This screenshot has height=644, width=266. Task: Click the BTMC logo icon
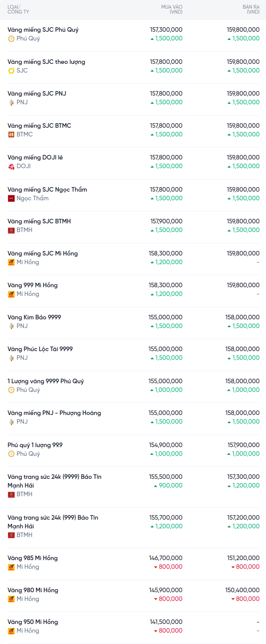click(x=11, y=135)
